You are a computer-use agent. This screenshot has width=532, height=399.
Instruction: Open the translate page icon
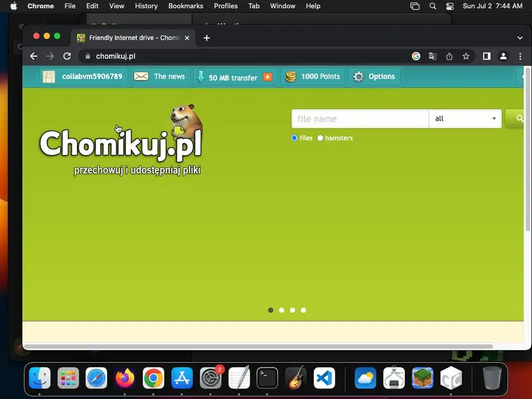433,56
